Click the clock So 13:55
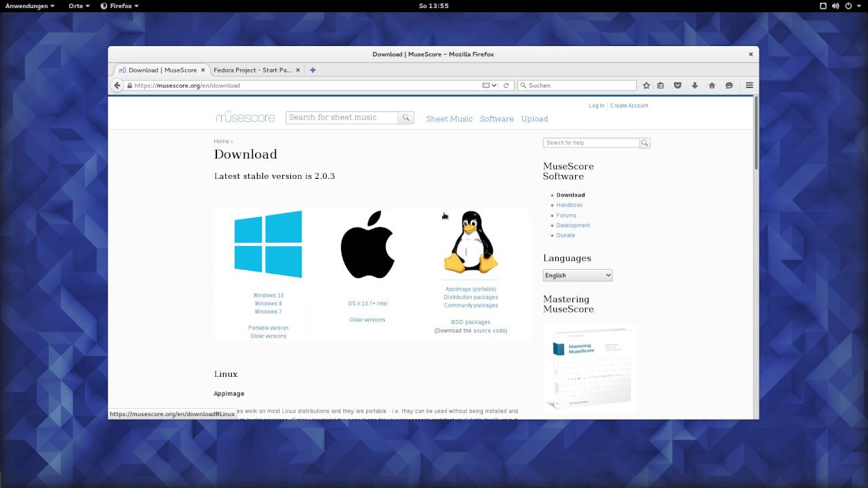The image size is (868, 488). [x=434, y=5]
